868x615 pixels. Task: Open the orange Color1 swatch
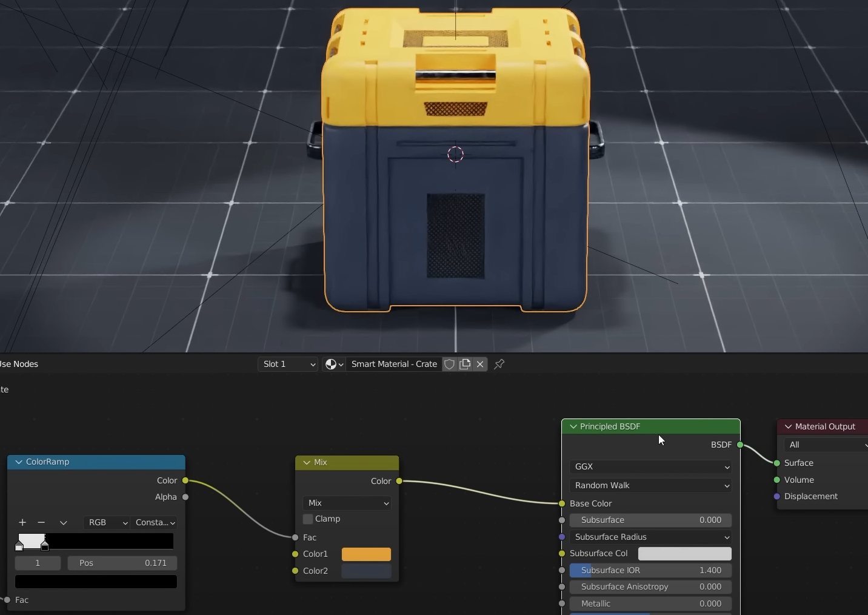[367, 554]
